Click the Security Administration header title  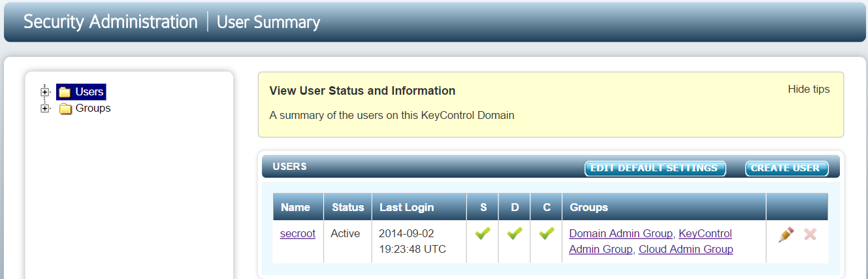(x=110, y=22)
